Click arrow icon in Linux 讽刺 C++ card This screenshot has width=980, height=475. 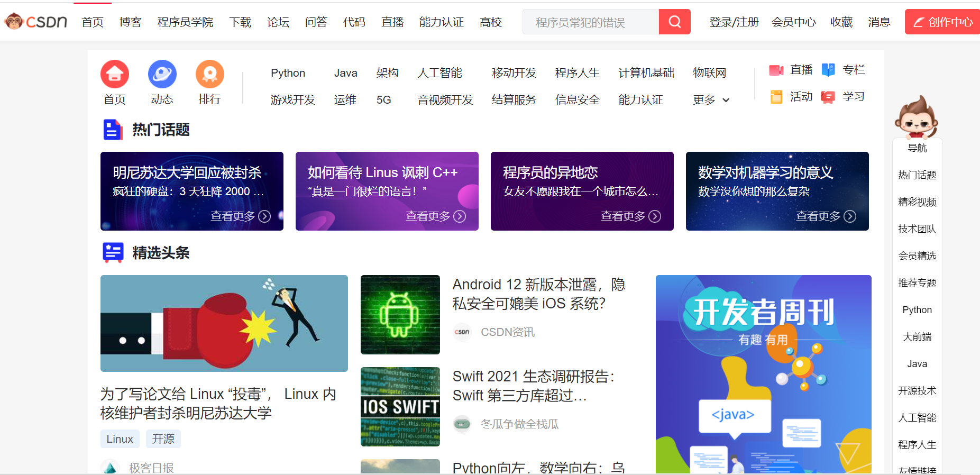tap(460, 216)
